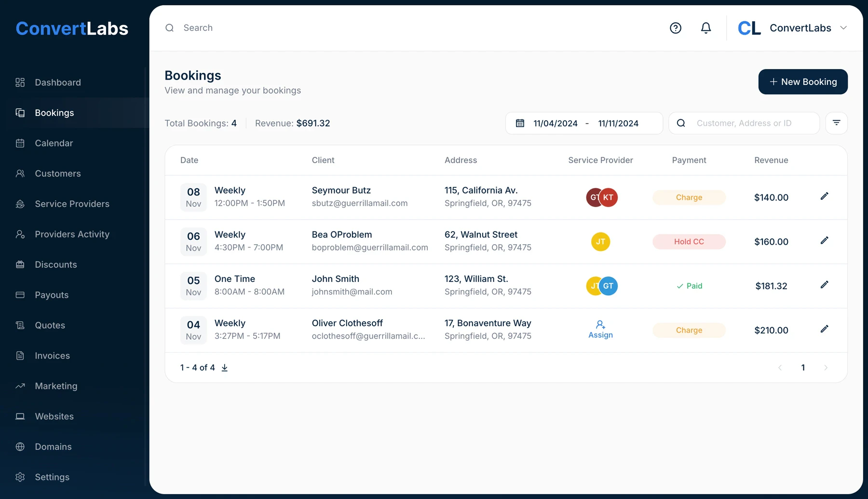
Task: Click the calendar icon in date range picker
Action: [519, 123]
